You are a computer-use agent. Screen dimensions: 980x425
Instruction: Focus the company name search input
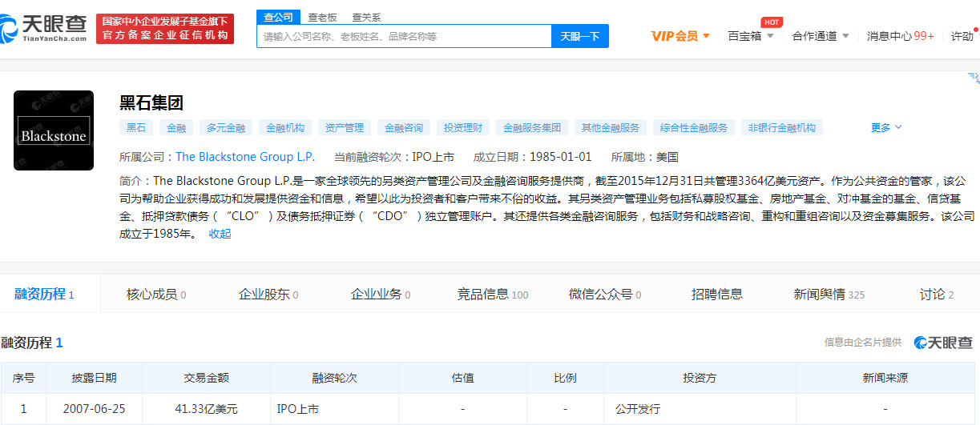coord(404,36)
